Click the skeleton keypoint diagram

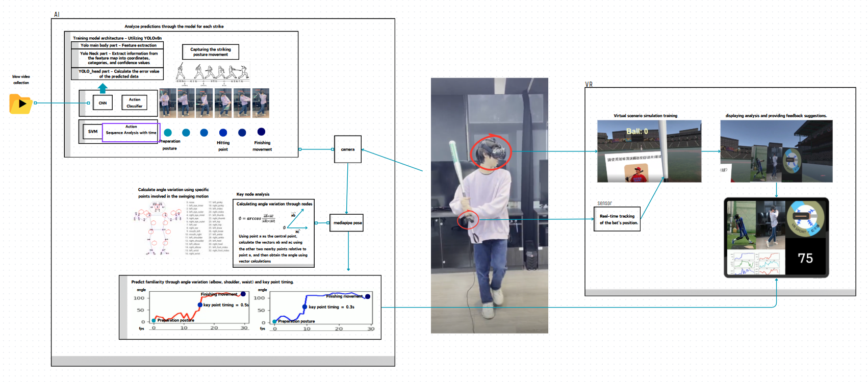158,228
